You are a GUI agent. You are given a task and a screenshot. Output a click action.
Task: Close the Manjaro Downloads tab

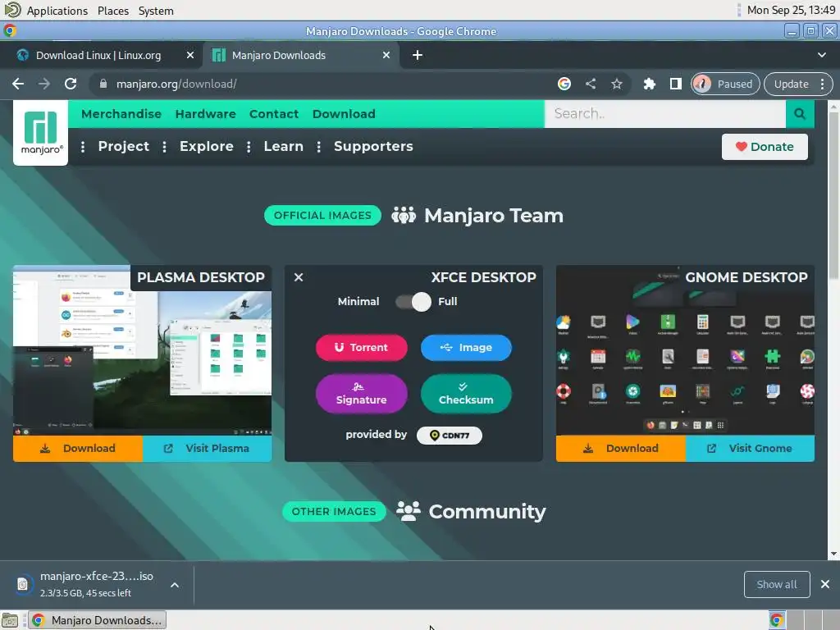(386, 55)
